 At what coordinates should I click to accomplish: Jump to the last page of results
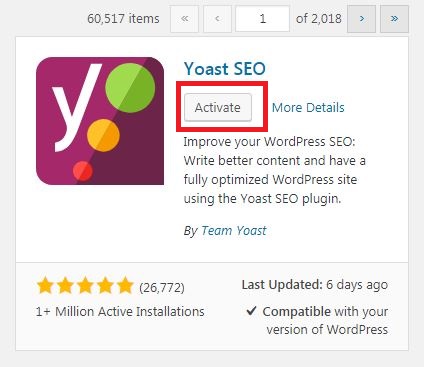pyautogui.click(x=394, y=19)
